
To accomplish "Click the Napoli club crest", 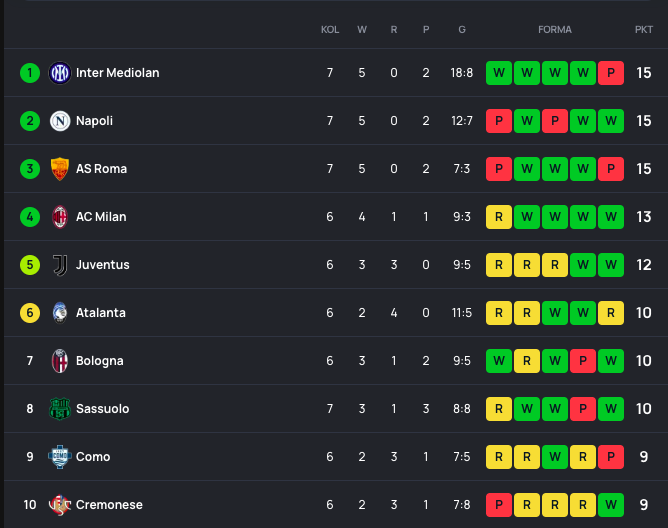I will point(60,121).
